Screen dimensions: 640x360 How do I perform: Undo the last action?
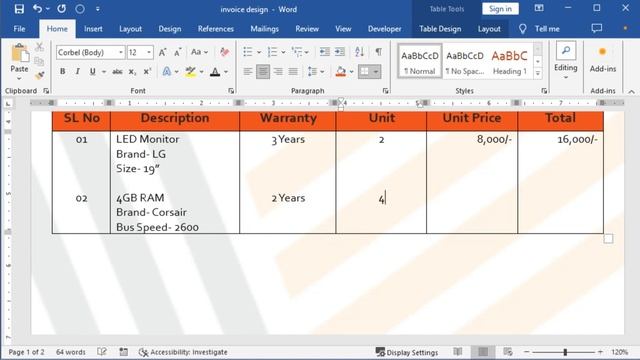(x=37, y=9)
